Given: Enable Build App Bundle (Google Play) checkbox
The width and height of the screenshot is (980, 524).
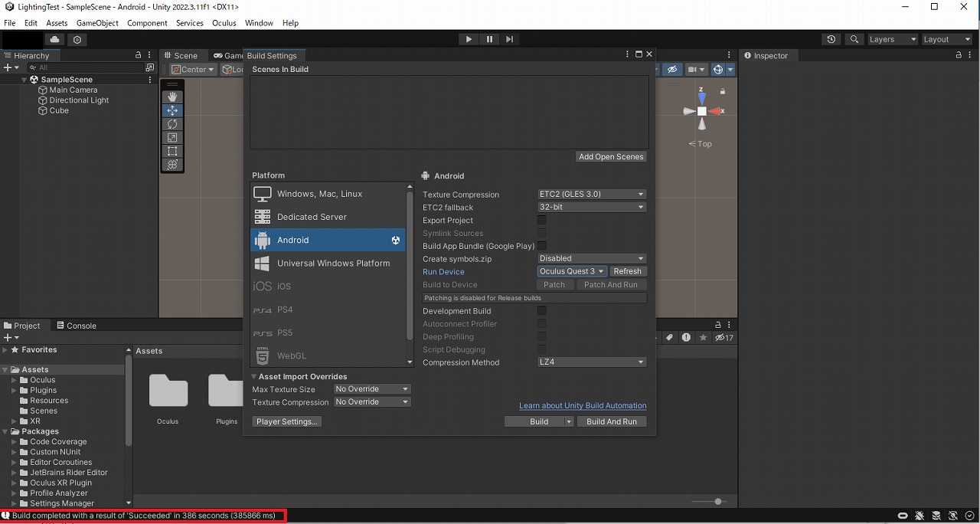Looking at the screenshot, I should pos(542,246).
